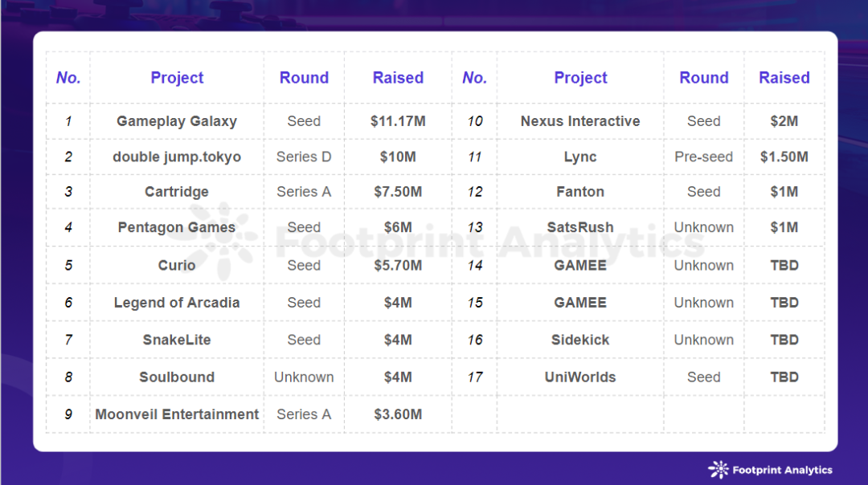Open the Footprint Analytics brand text link
This screenshot has width=868, height=485.
pyautogui.click(x=782, y=471)
